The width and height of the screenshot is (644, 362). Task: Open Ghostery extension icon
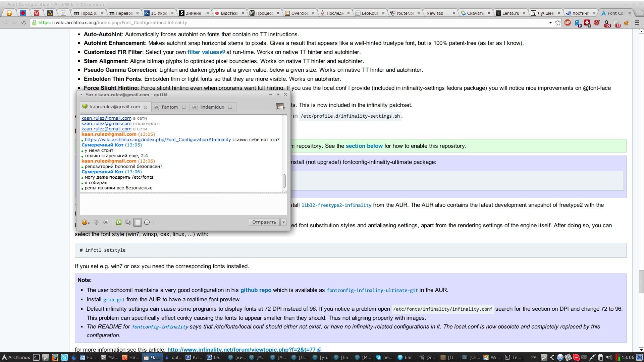578,23
